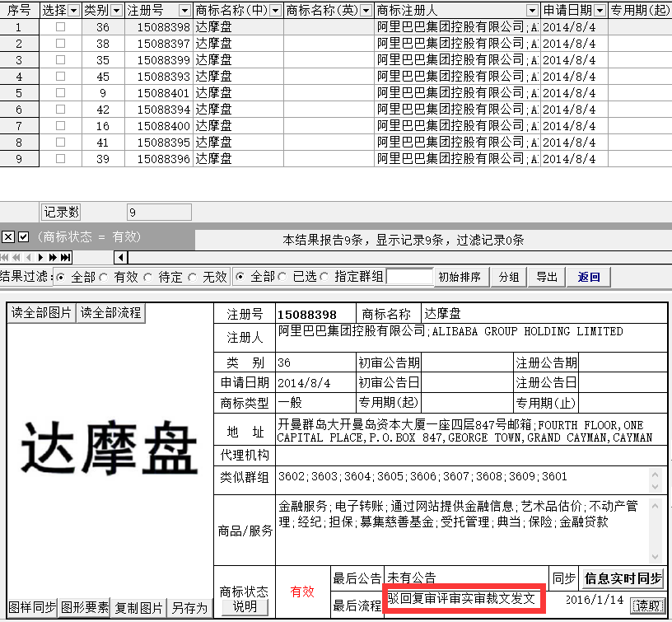Click the 序号 column header
Viewport: 672px width, 622px height.
[19, 10]
